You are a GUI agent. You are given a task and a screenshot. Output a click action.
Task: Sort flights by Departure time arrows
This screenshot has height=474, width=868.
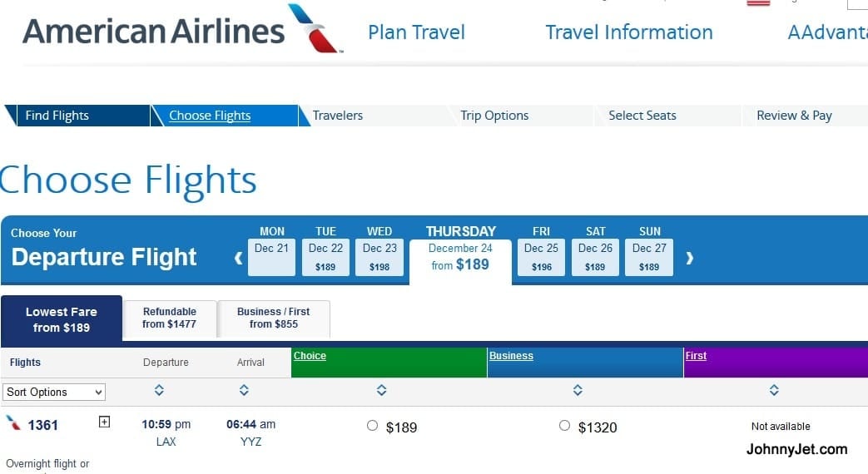(159, 390)
